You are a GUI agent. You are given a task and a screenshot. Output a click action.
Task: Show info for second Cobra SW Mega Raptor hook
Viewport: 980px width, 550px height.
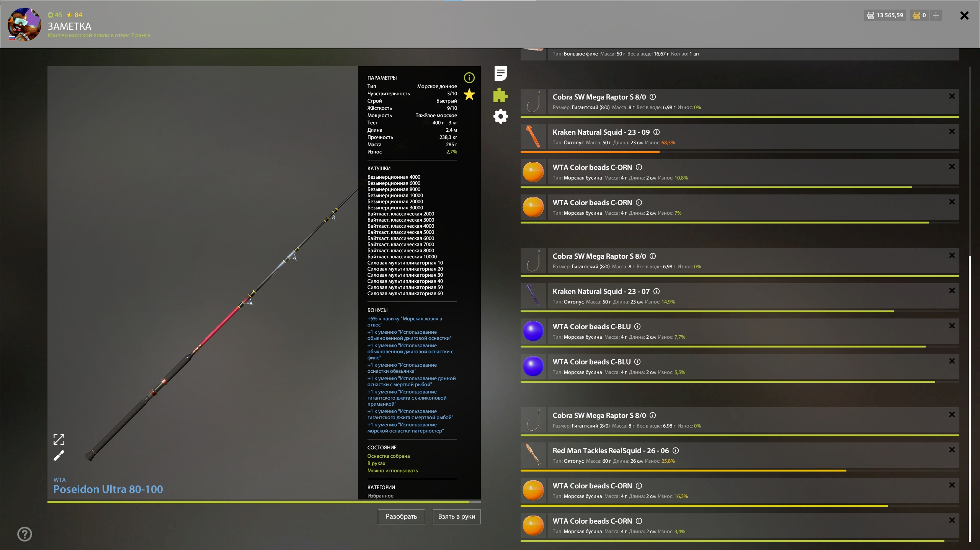[653, 256]
